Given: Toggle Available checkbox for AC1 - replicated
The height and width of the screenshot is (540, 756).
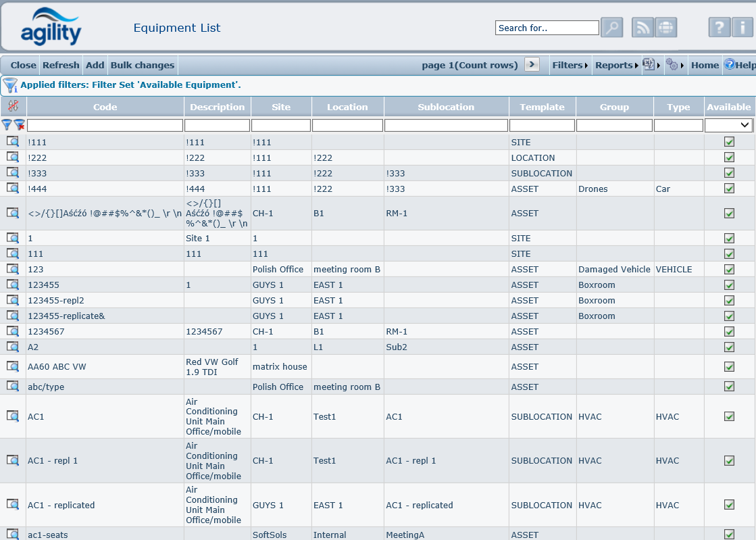Looking at the screenshot, I should tap(729, 505).
